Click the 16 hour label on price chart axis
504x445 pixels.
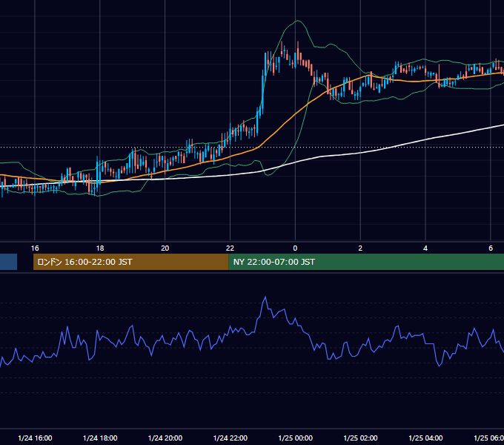[x=35, y=248]
